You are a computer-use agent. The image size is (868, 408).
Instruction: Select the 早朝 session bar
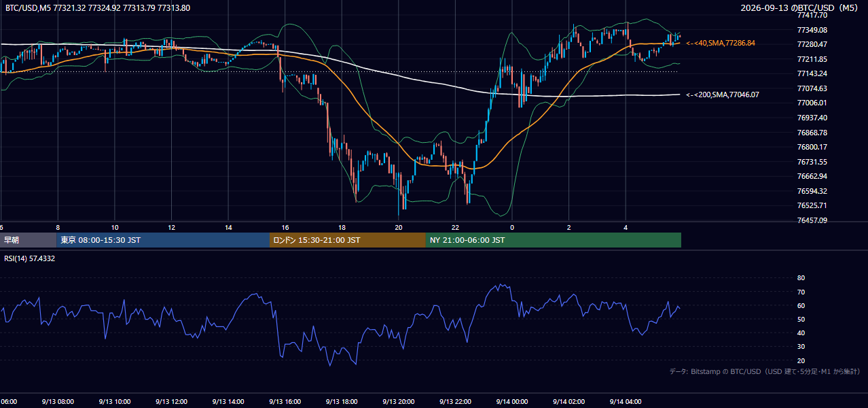(29, 240)
